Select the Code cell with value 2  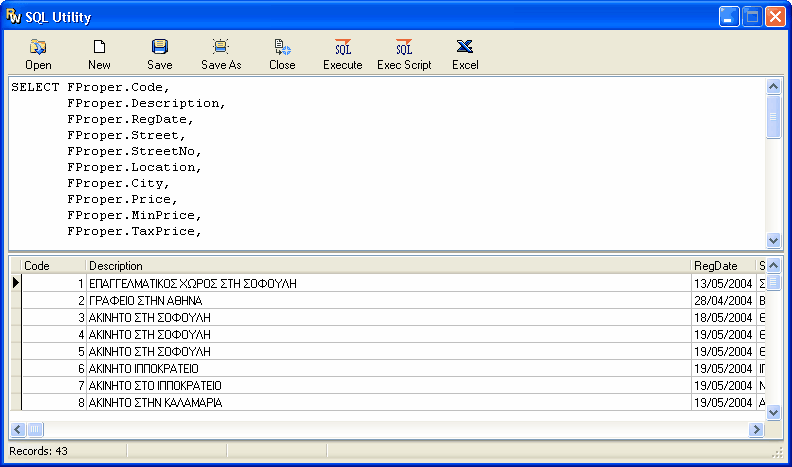coord(54,301)
